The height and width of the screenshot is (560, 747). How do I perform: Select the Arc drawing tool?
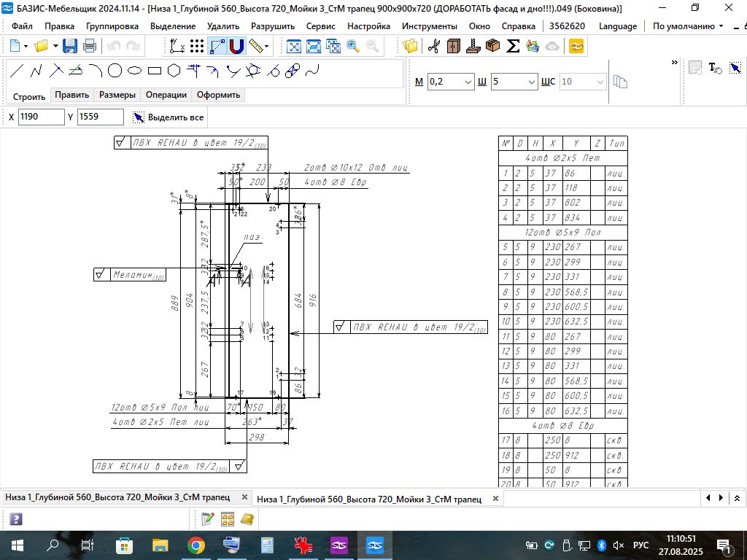coord(96,71)
